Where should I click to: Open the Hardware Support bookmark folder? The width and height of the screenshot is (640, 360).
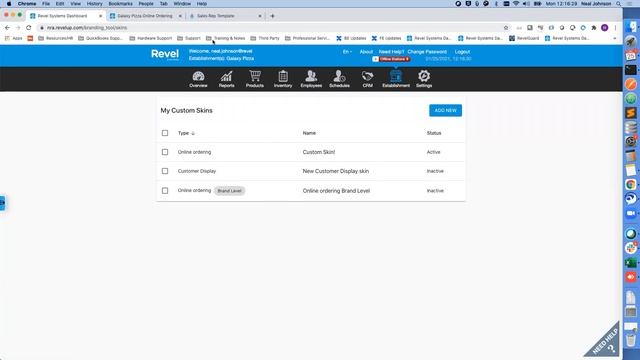click(x=151, y=38)
